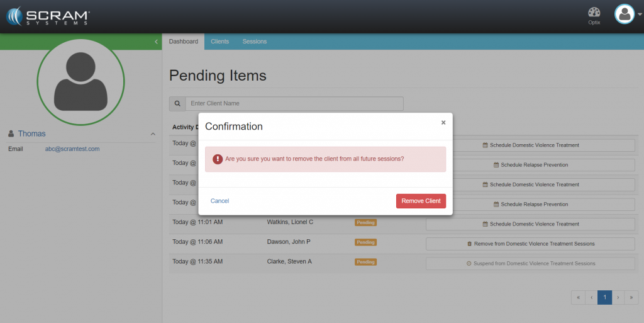The height and width of the screenshot is (323, 644).
Task: Switch to the Clients tab
Action: tap(219, 42)
